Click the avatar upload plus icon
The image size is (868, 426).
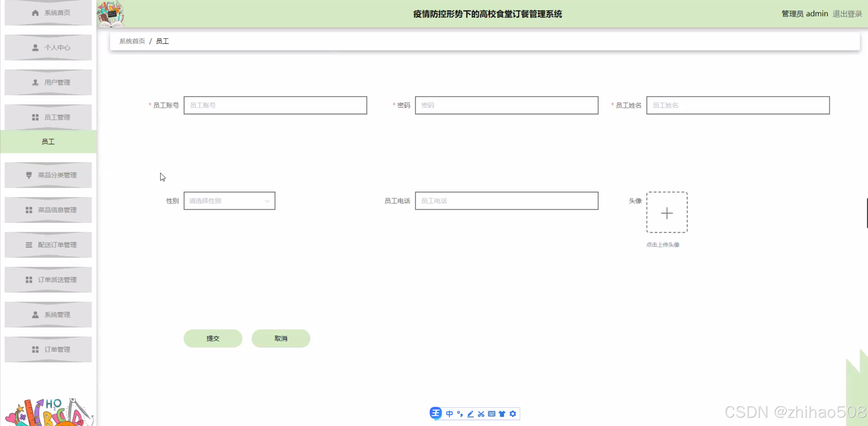pos(667,213)
